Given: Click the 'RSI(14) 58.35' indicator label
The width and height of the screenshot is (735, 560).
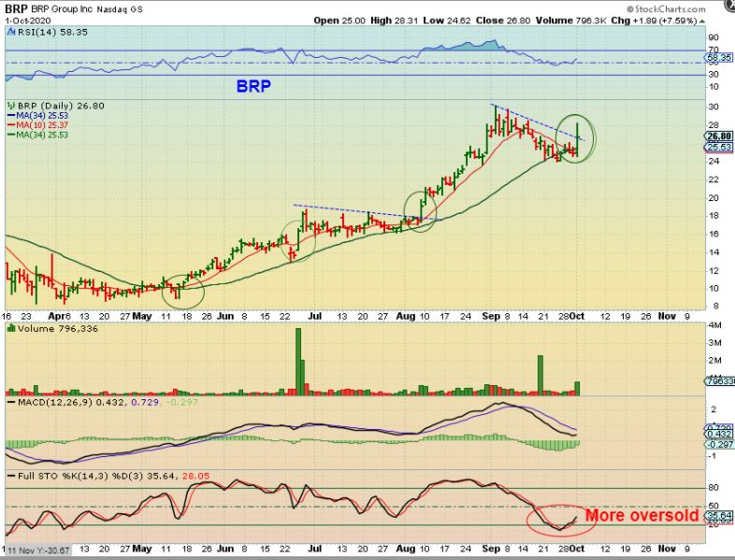Looking at the screenshot, I should point(52,32).
